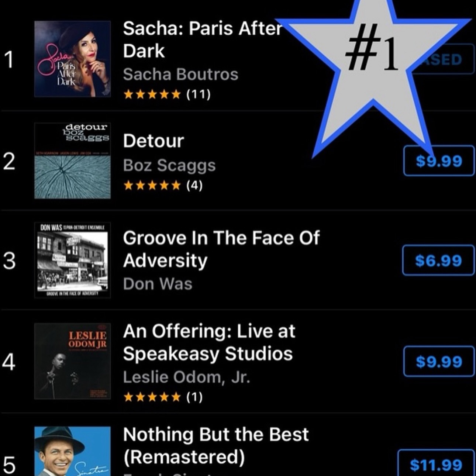
Task: Buy Detour for $9.99
Action: [438, 161]
